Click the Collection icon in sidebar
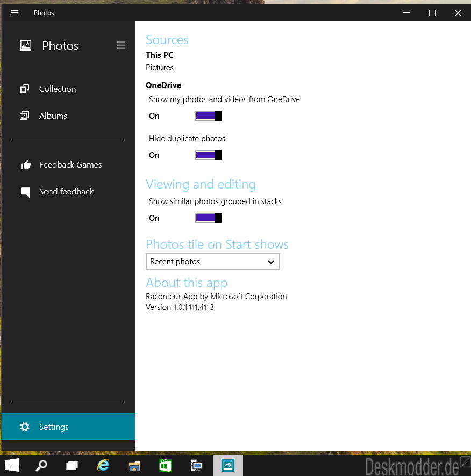The width and height of the screenshot is (471, 476). 25,89
